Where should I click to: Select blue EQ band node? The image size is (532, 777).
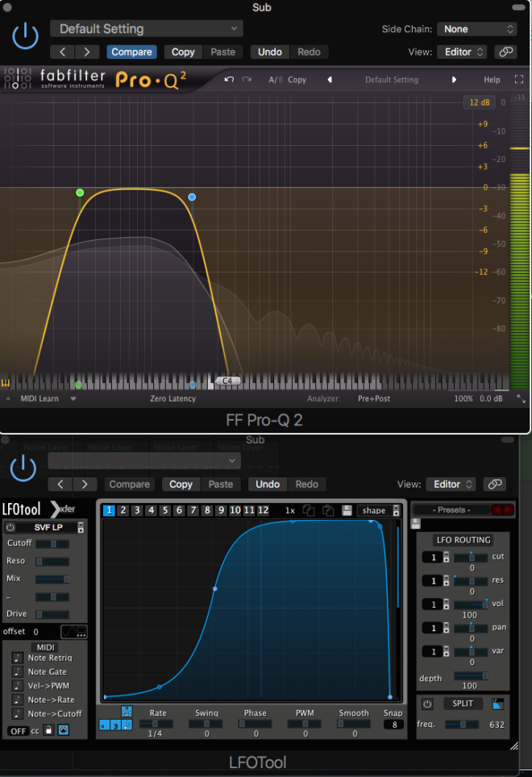[x=192, y=197]
